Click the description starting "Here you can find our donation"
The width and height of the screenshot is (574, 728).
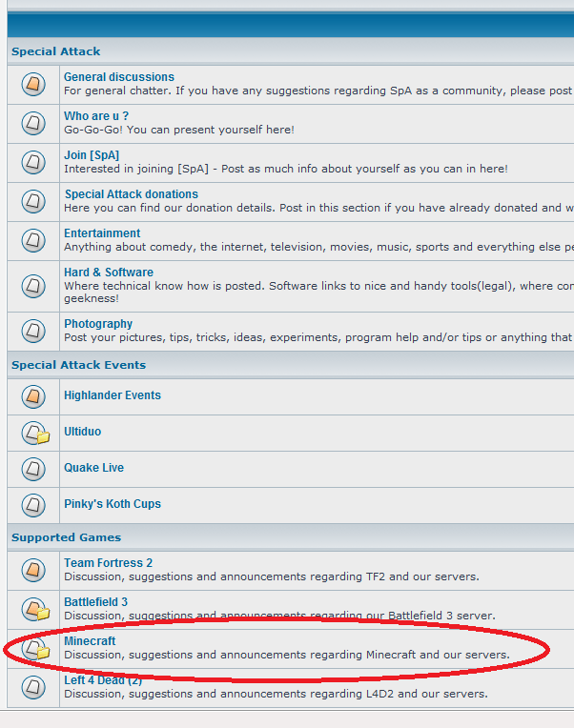[318, 208]
